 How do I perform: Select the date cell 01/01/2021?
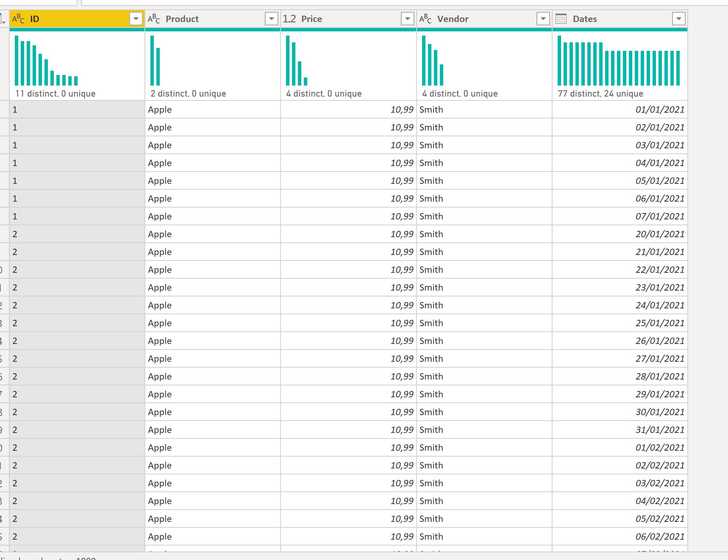[620, 110]
